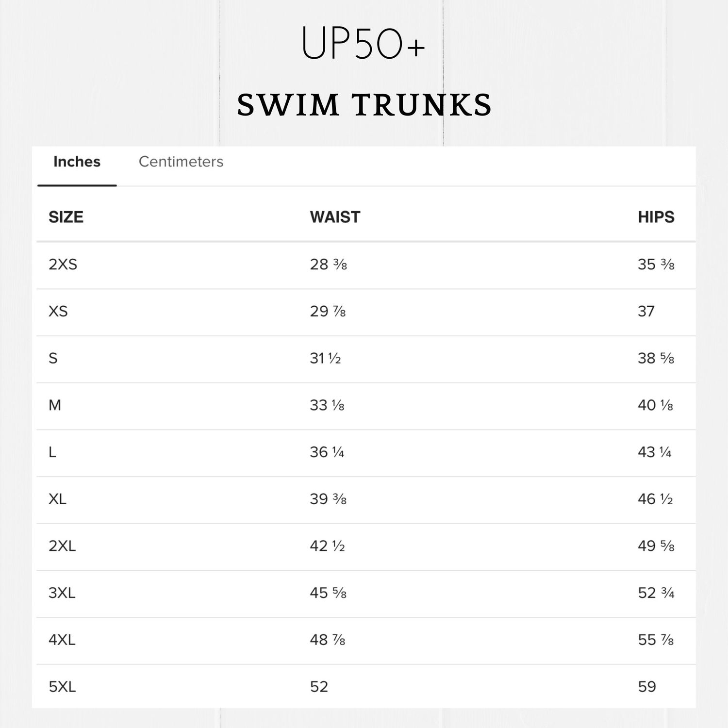728x728 pixels.
Task: Click the 4XL hips value 55 ⅞
Action: coord(655,640)
